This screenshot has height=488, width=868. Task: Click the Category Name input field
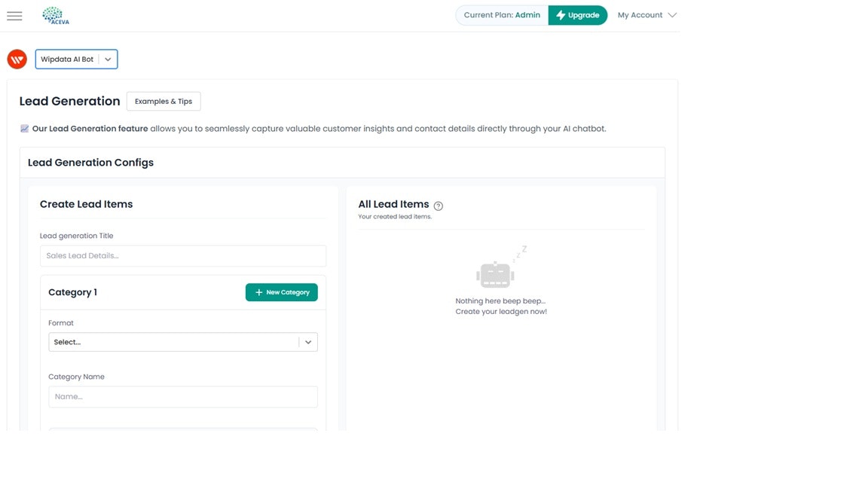[182, 397]
